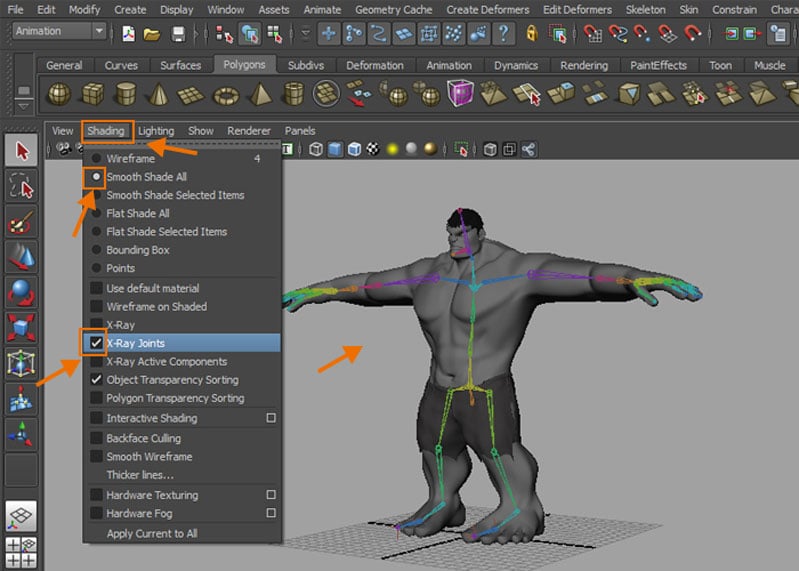
Task: Click the polygon cone shelf icon
Action: pos(157,95)
